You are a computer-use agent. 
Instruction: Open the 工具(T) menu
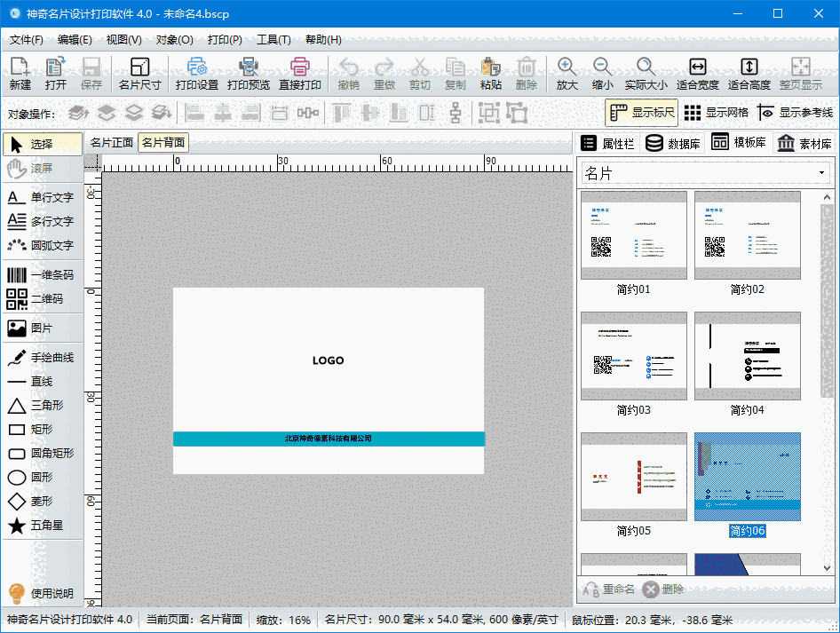tap(273, 40)
